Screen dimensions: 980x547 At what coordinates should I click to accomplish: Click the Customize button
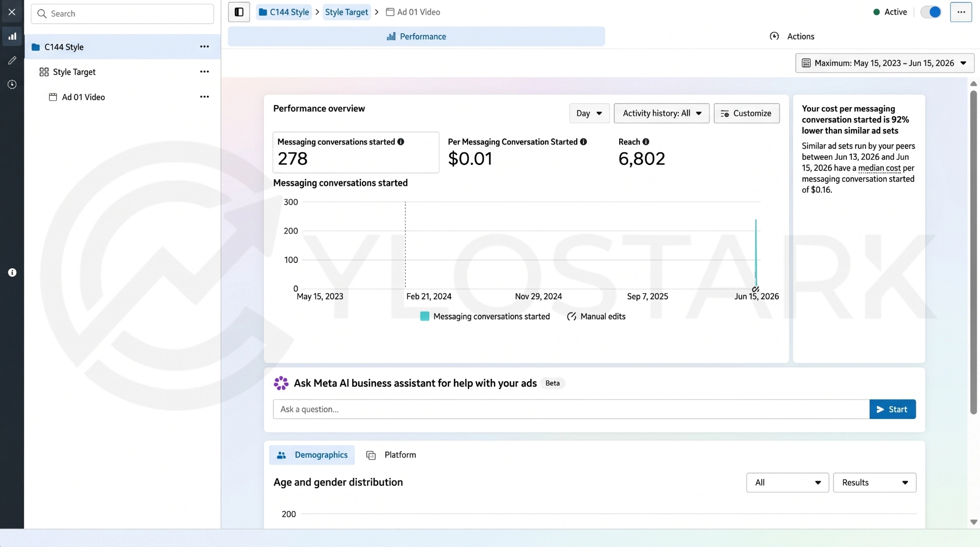pyautogui.click(x=746, y=113)
